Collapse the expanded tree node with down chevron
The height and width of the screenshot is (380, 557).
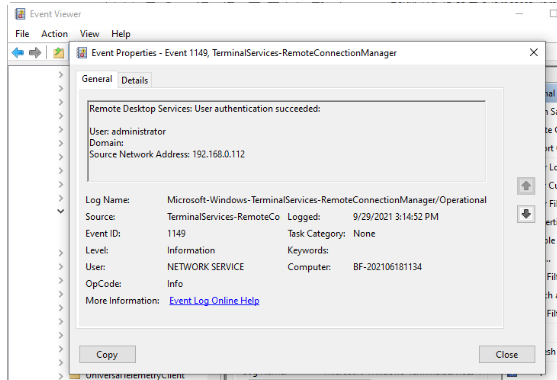(x=61, y=211)
